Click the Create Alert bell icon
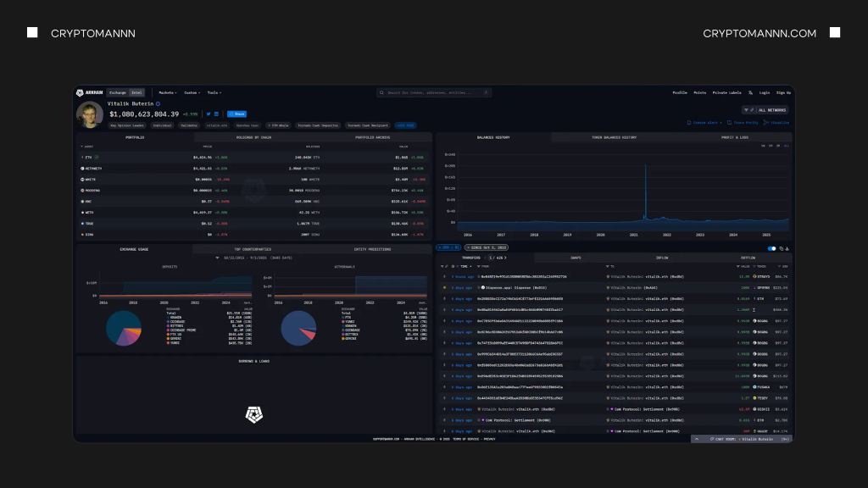The height and width of the screenshot is (488, 868). [689, 123]
